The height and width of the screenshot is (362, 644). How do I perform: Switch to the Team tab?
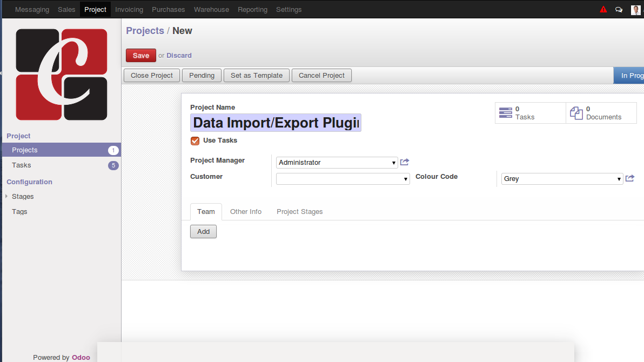click(206, 212)
